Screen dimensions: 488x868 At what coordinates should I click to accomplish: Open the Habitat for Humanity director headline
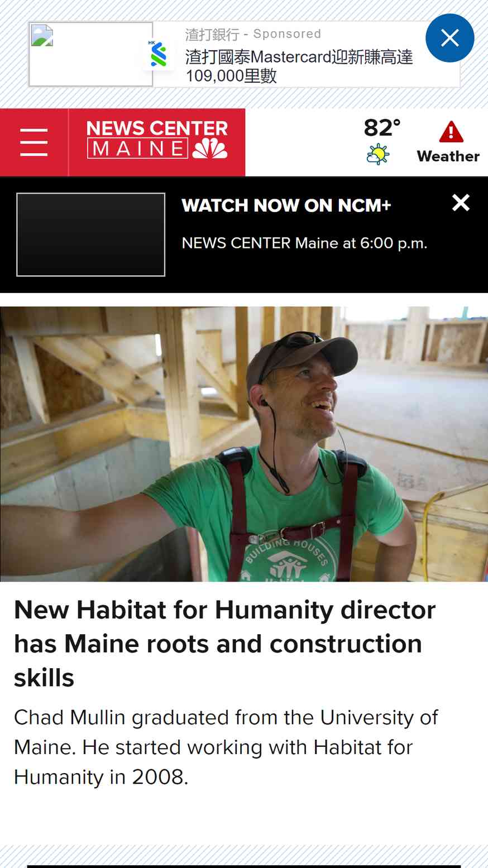click(225, 644)
